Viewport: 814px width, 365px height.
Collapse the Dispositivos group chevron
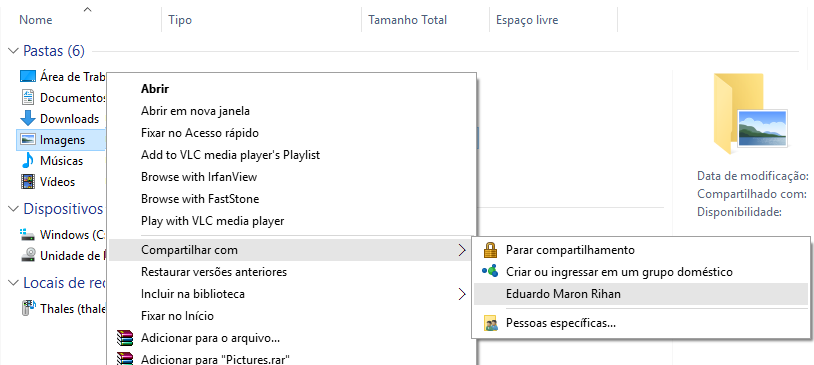click(x=13, y=209)
